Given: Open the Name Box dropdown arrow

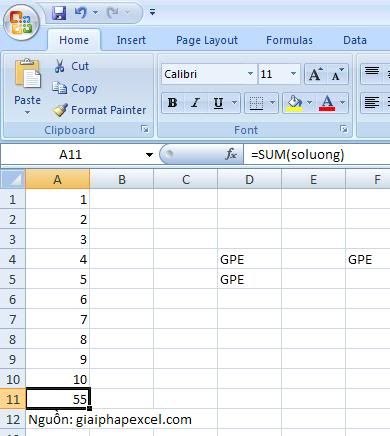Looking at the screenshot, I should point(149,154).
